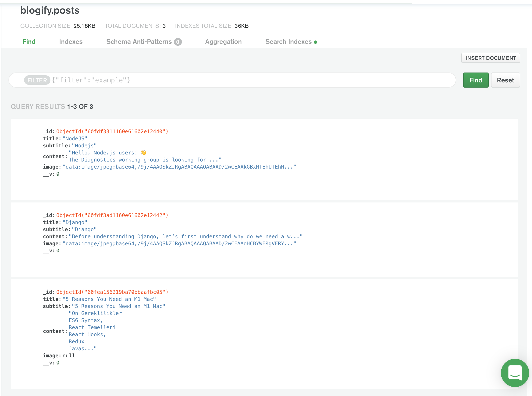This screenshot has width=532, height=396.
Task: Click the null image value in third document
Action: [69, 356]
